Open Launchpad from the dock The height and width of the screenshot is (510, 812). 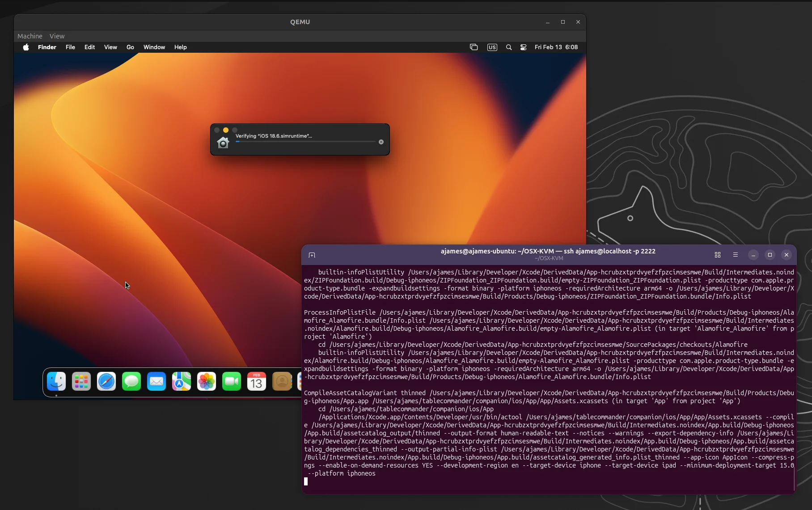coord(81,381)
